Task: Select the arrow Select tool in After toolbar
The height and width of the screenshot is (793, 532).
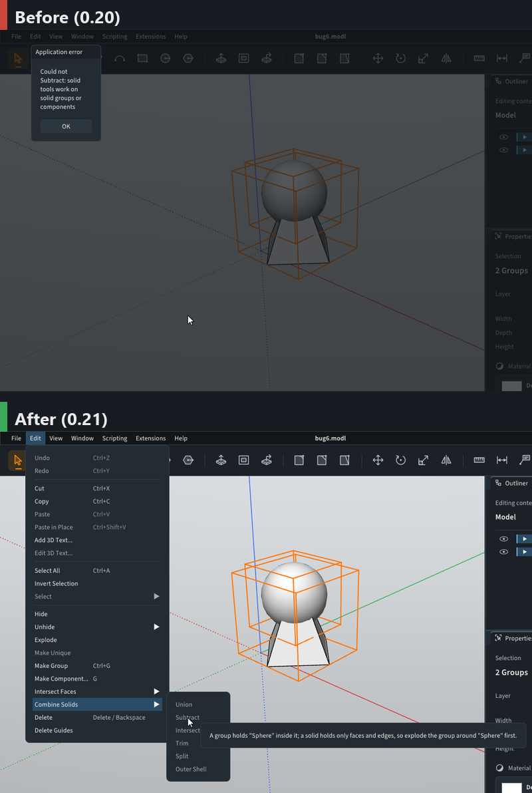Action: point(18,460)
